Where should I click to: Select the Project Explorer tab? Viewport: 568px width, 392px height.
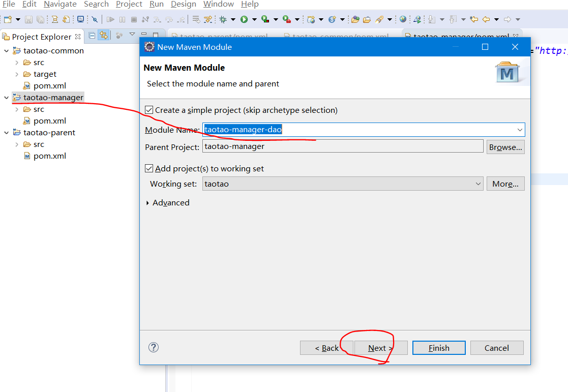click(41, 37)
